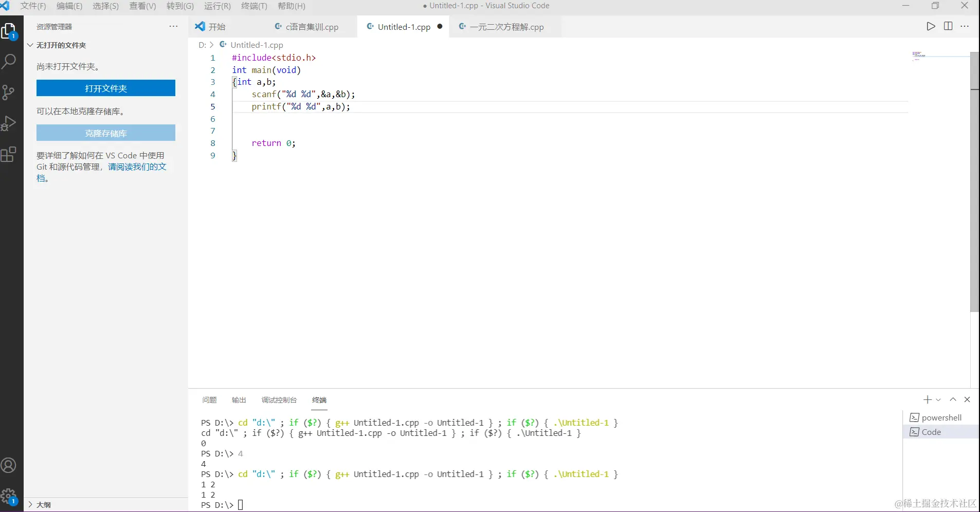Minimize the VS Code window
This screenshot has height=512, width=980.
(906, 6)
